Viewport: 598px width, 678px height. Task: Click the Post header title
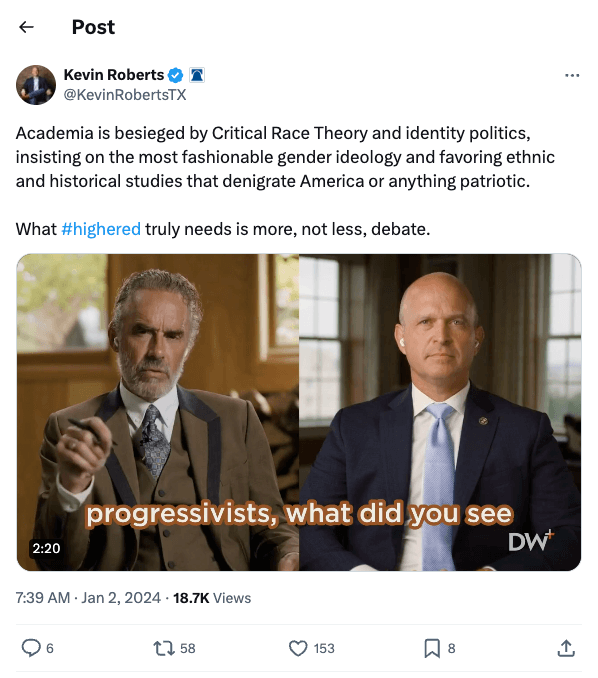93,27
